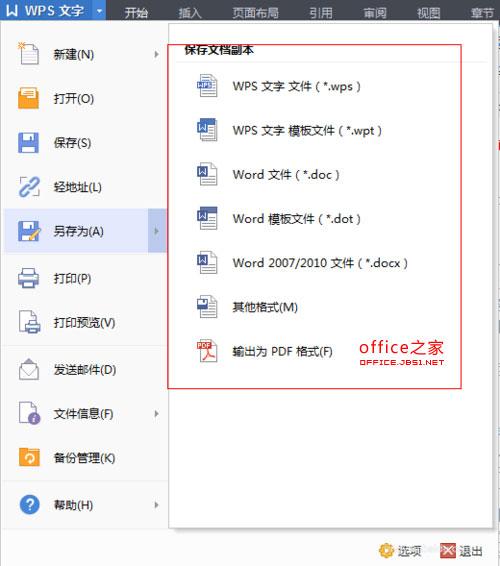Click the Word 2007/2010 docx icon

(207, 262)
